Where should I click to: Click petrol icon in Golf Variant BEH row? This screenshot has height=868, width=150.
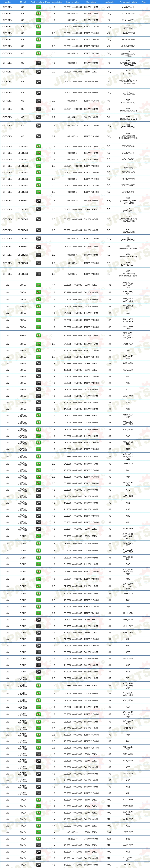click(x=39, y=678)
